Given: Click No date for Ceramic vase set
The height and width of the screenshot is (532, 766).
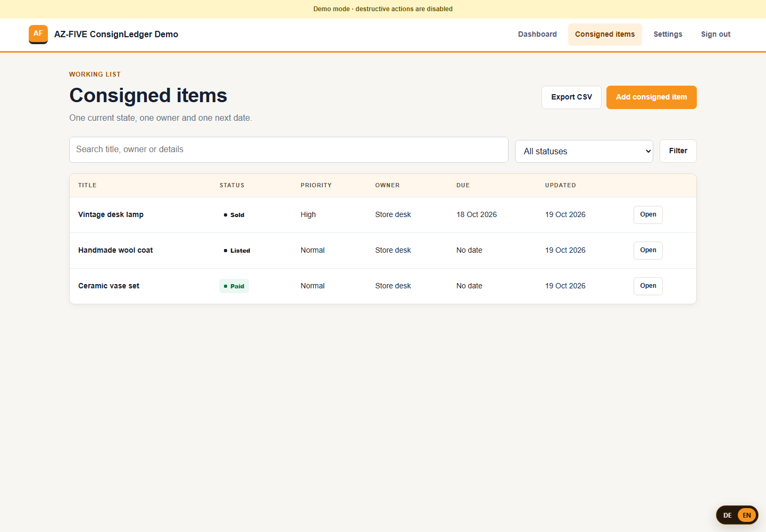Looking at the screenshot, I should pyautogui.click(x=469, y=286).
